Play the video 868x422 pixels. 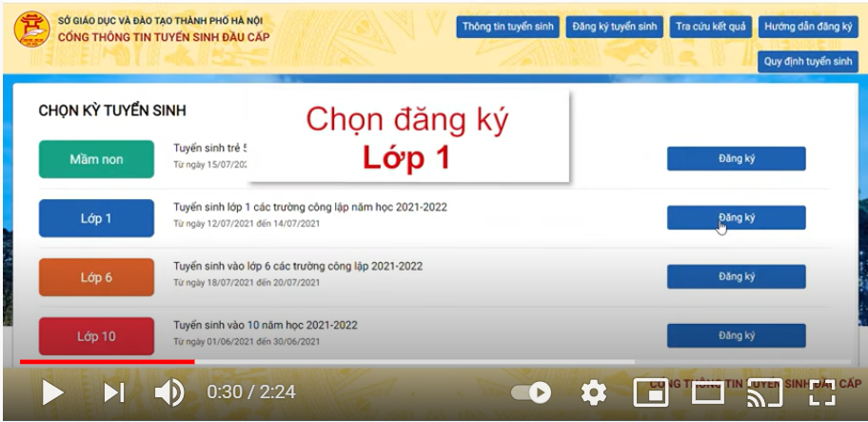[x=52, y=392]
